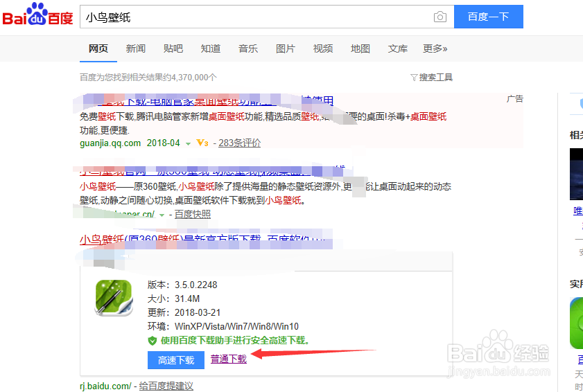Click the camera image-search icon
Viewport: 583px width, 392px height.
[x=440, y=17]
